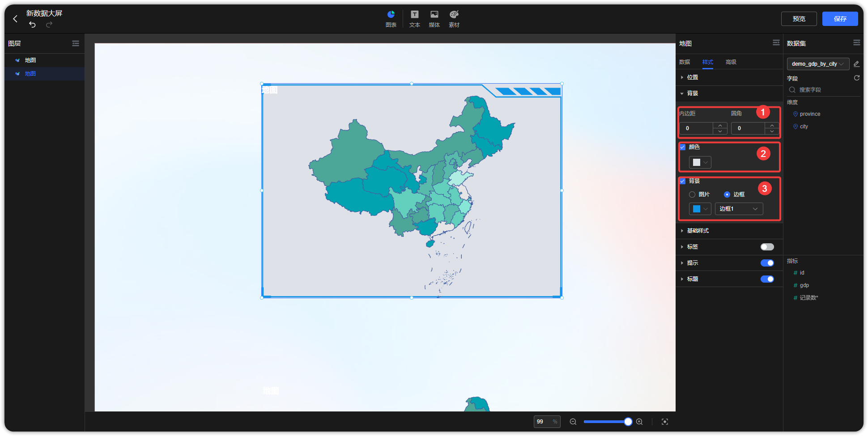Enable the 标签 toggle switch
Screen dimensions: 868x436
(767, 247)
